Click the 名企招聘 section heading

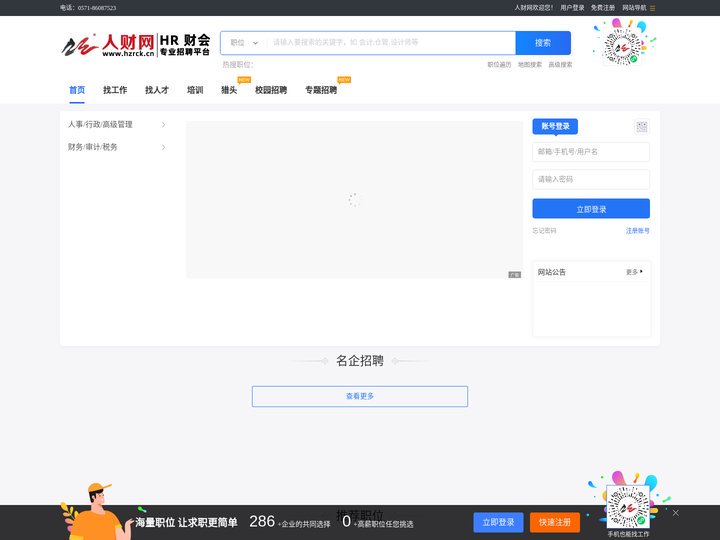tap(360, 361)
